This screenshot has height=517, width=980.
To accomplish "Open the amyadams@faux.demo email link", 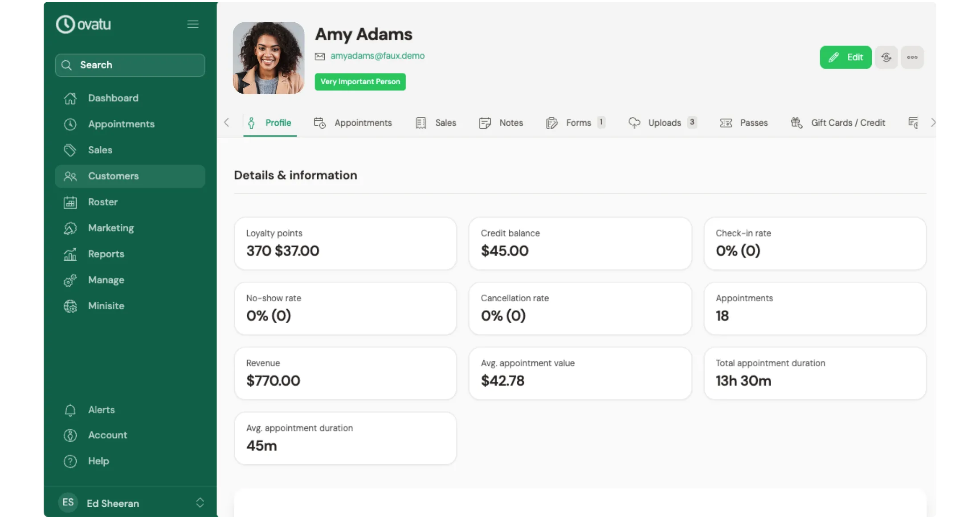I will click(x=377, y=56).
